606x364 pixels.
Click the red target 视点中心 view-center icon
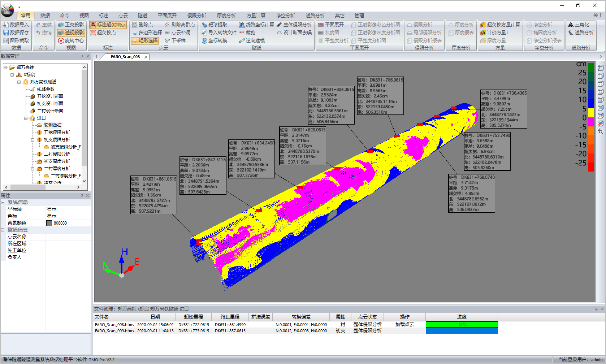(x=61, y=41)
